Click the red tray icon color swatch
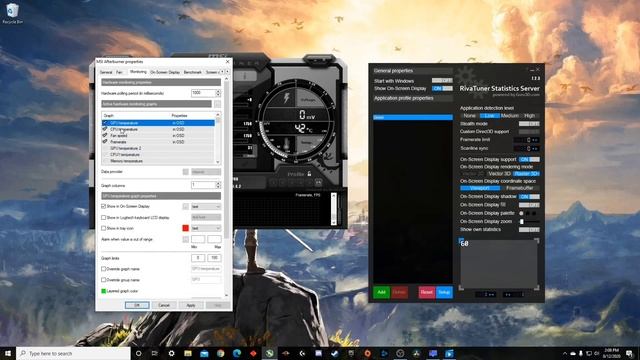 tap(186, 228)
